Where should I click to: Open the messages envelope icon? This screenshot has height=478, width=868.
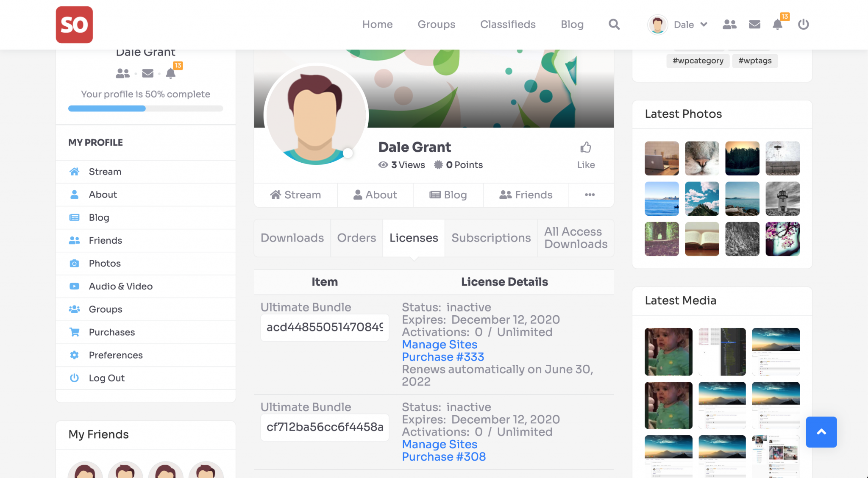click(754, 25)
